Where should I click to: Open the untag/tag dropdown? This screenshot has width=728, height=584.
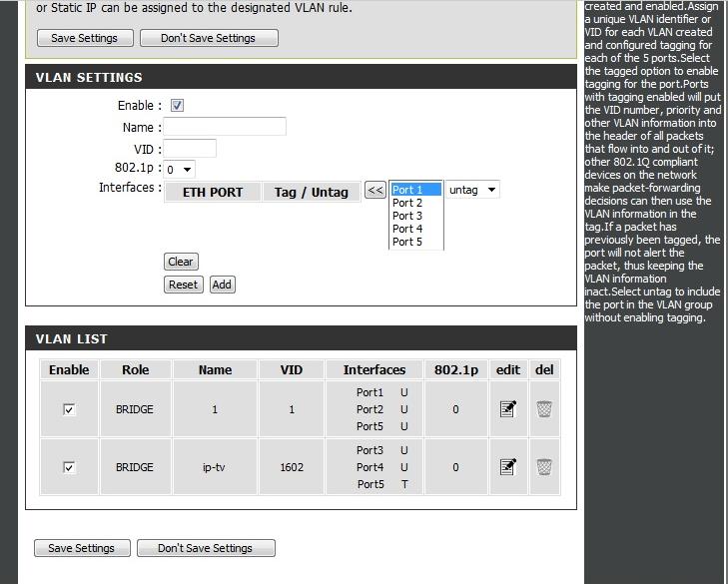(472, 190)
